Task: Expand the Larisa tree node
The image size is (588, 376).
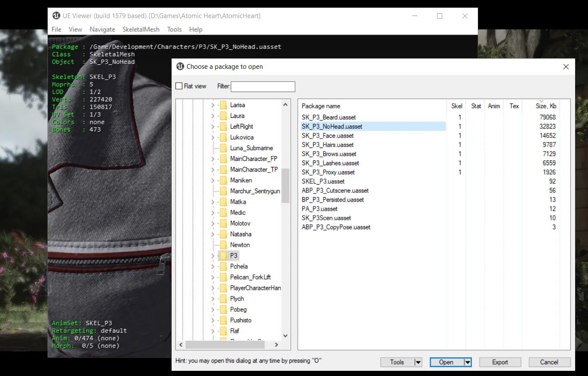Action: pyautogui.click(x=212, y=105)
